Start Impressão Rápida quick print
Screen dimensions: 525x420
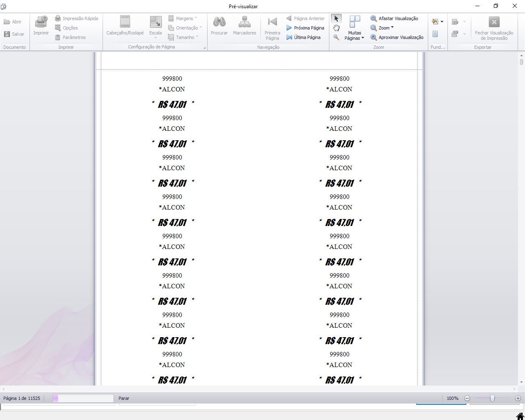(77, 18)
